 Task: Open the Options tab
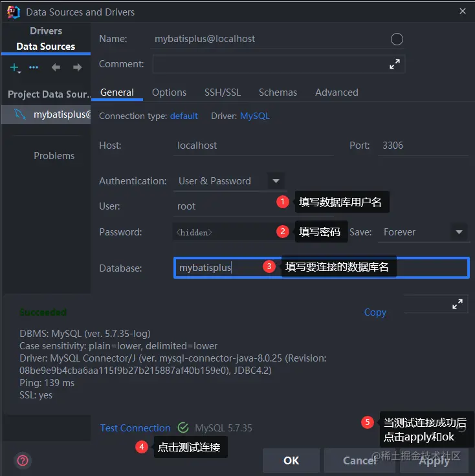pos(169,92)
